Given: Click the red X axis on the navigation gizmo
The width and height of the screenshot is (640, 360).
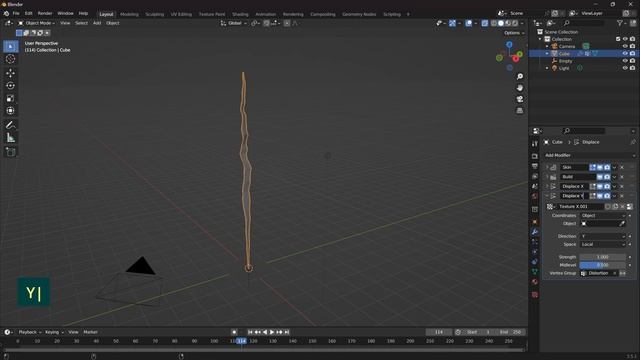Looking at the screenshot, I should coord(516,59).
